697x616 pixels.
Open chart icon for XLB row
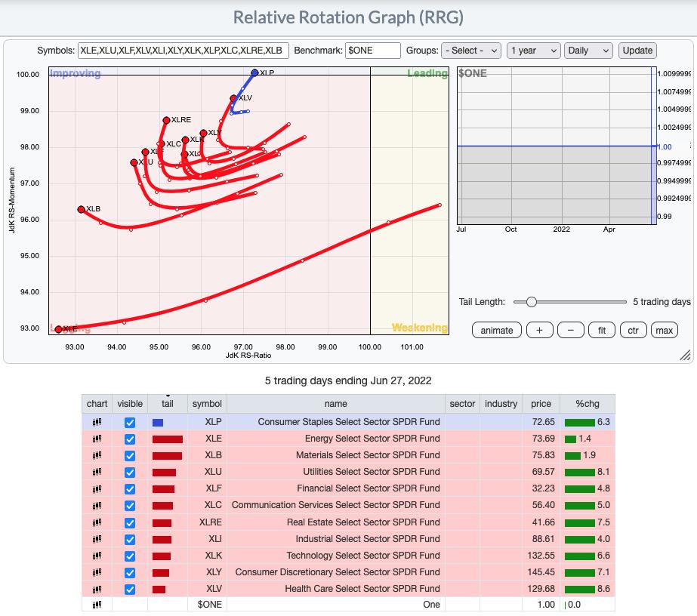tap(97, 455)
